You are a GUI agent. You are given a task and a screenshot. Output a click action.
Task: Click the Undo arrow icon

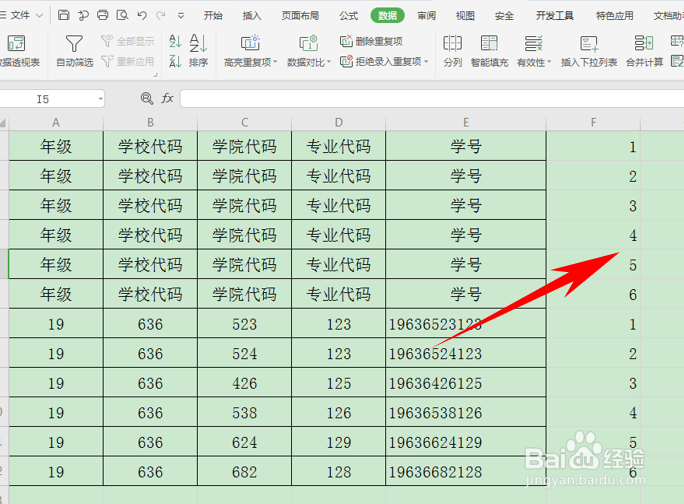point(142,15)
